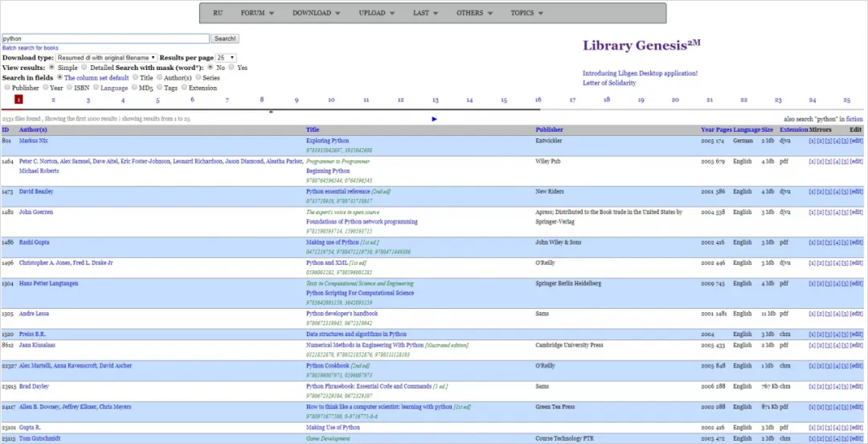Open Python developer's handbook title
868x444 pixels.
pyautogui.click(x=342, y=314)
